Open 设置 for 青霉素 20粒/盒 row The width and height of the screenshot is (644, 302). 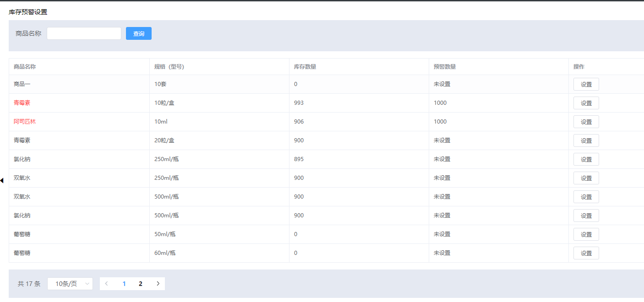coord(586,140)
